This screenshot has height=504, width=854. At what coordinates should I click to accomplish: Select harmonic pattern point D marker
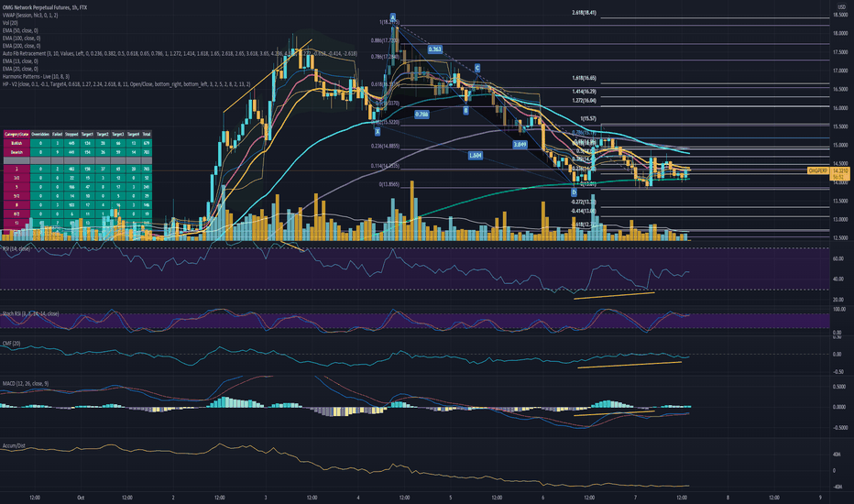pyautogui.click(x=574, y=192)
